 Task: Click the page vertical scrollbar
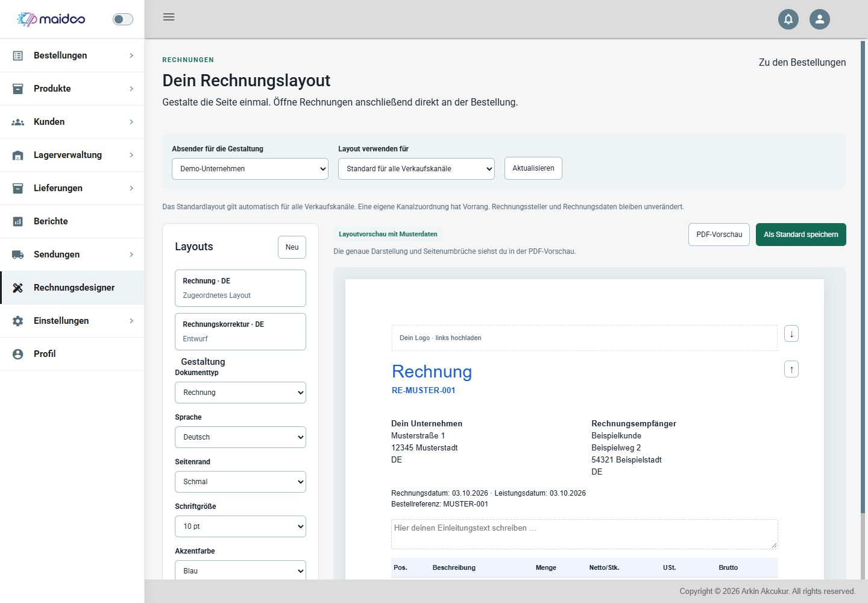(863, 277)
